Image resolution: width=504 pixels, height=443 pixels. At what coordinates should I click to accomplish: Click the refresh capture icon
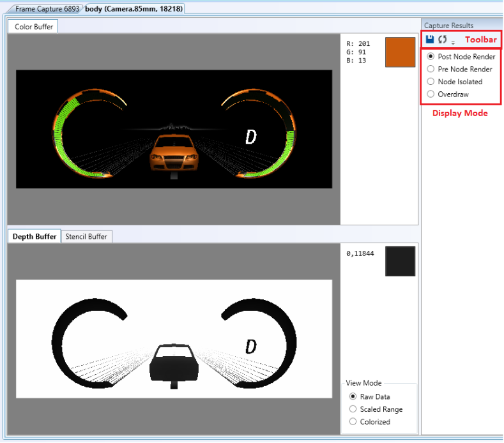(443, 40)
